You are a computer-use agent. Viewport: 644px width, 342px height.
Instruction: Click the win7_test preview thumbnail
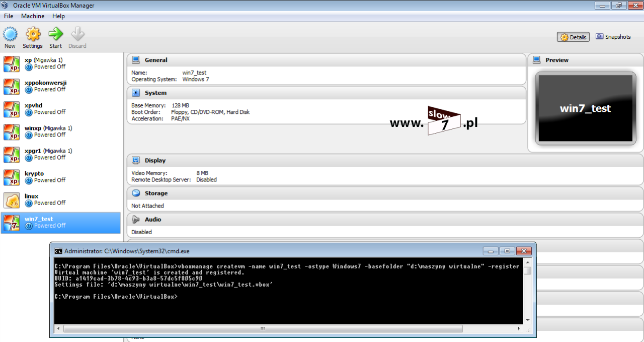click(x=585, y=108)
